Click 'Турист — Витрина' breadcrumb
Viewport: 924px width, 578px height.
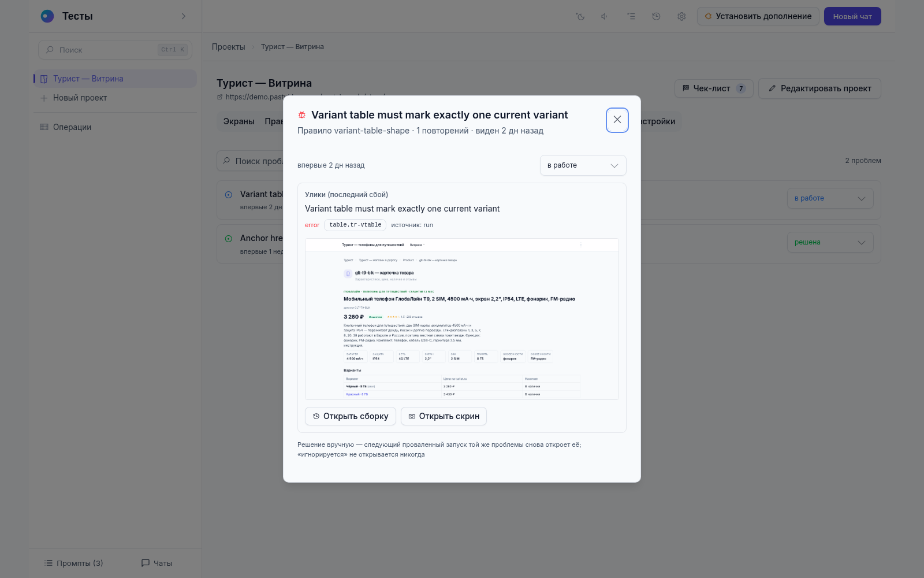pyautogui.click(x=292, y=47)
